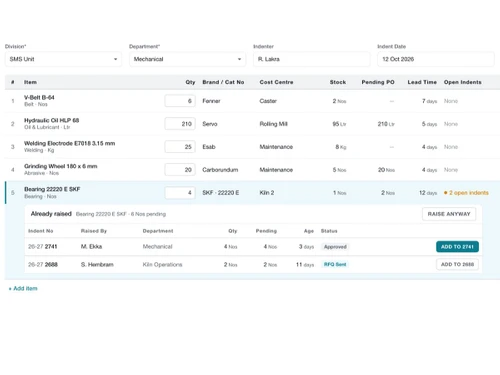This screenshot has height=375, width=500.
Task: Click the orange 2 open indents indicator
Action: coord(466,193)
